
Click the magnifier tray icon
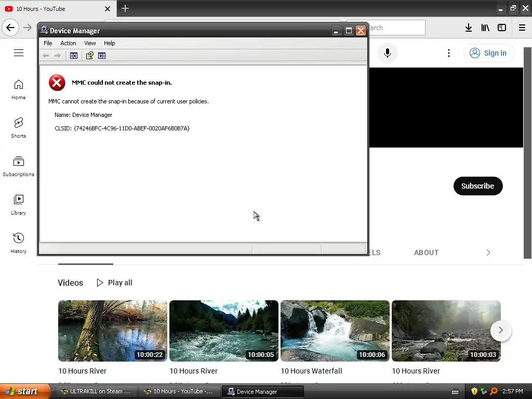click(x=494, y=391)
